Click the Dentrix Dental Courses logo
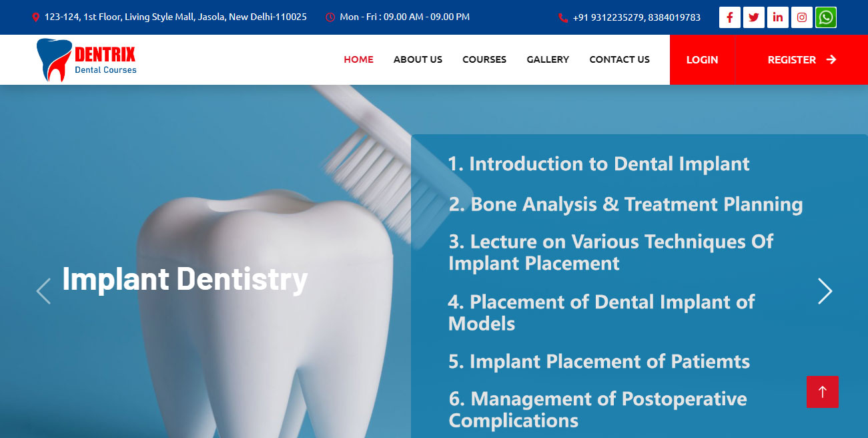The image size is (868, 438). click(x=87, y=60)
